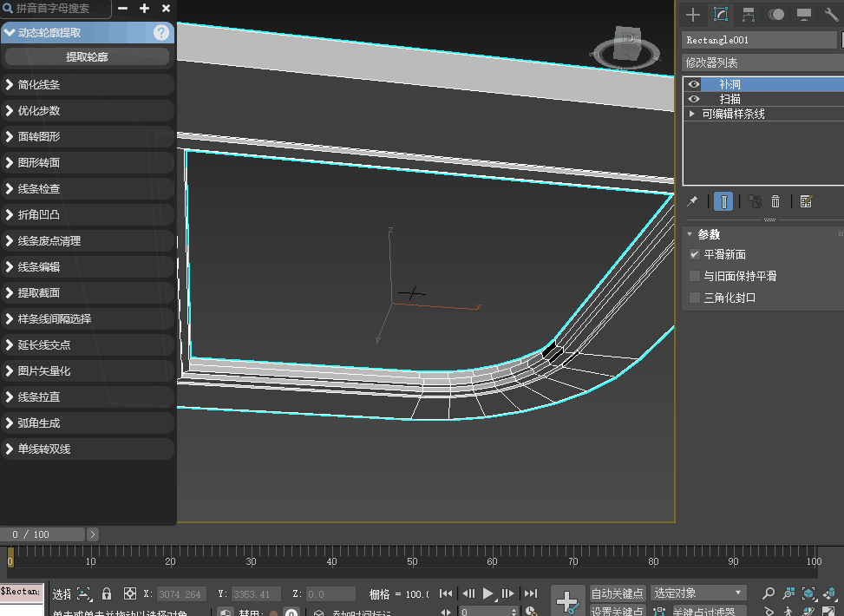Viewport: 844px width, 616px height.
Task: Open the Hierarchy command panel tab
Action: click(x=749, y=15)
